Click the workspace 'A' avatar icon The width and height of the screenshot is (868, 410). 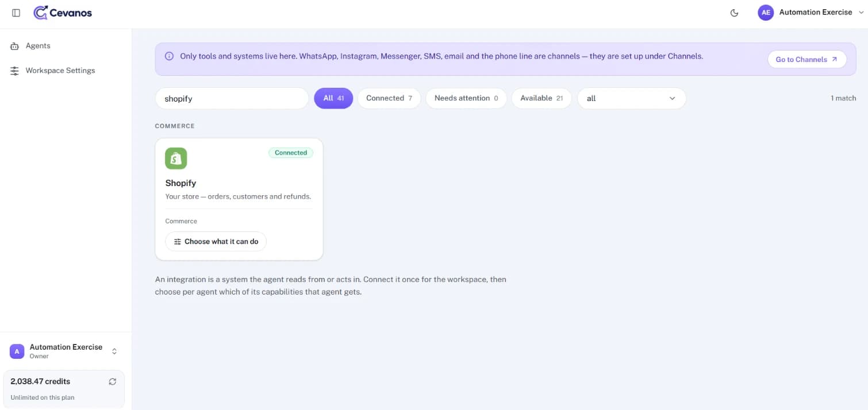(17, 351)
